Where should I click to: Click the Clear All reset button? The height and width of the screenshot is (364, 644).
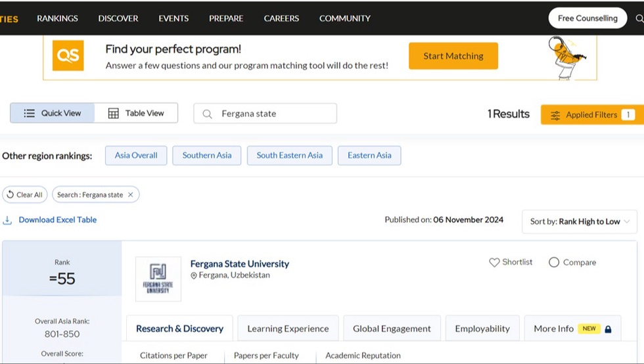point(24,194)
